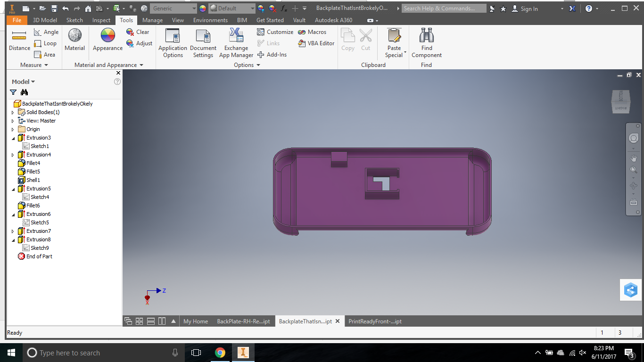Open Find Component
Viewport: 644px width, 362px height.
click(x=427, y=43)
